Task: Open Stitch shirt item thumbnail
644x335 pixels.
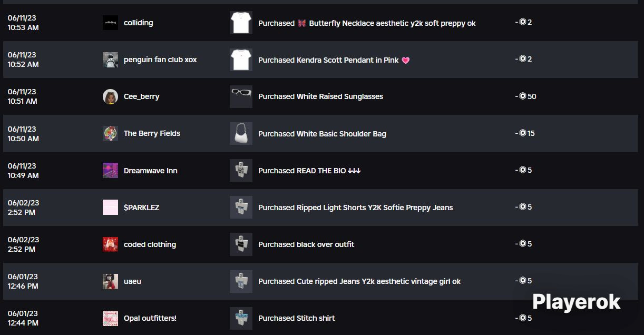Action: 241,318
